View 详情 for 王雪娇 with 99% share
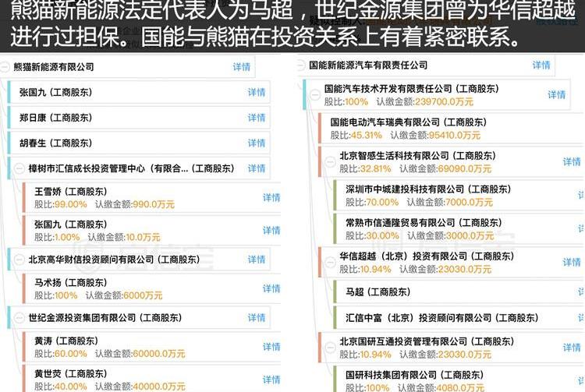585x392 pixels. pyautogui.click(x=271, y=197)
